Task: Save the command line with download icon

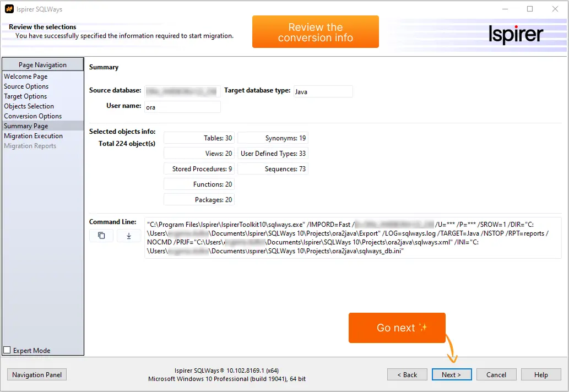Action: (x=128, y=236)
